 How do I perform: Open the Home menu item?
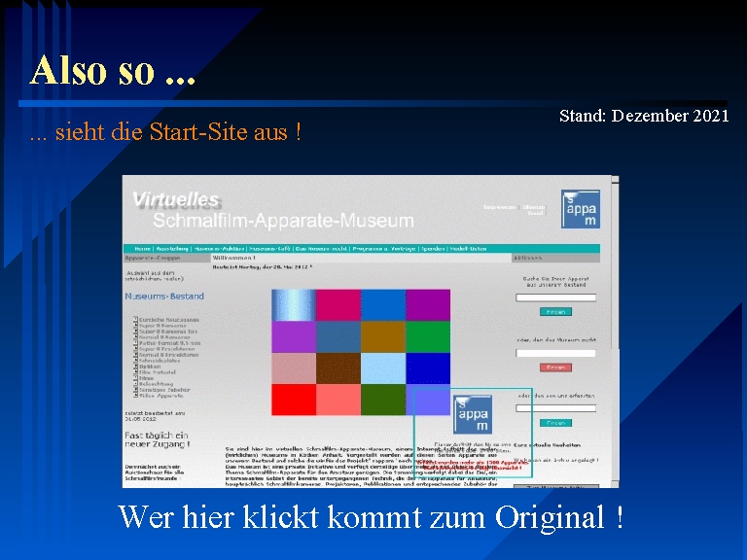142,249
